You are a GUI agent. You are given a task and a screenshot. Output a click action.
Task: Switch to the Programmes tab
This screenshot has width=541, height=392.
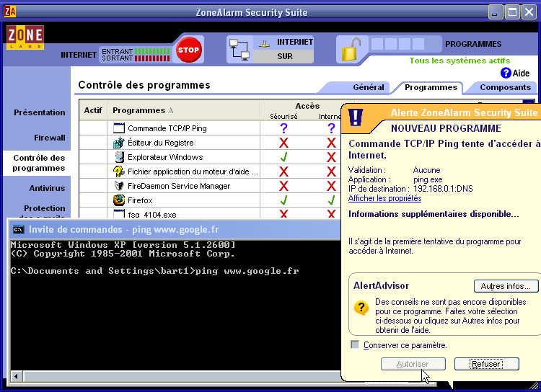coord(431,87)
